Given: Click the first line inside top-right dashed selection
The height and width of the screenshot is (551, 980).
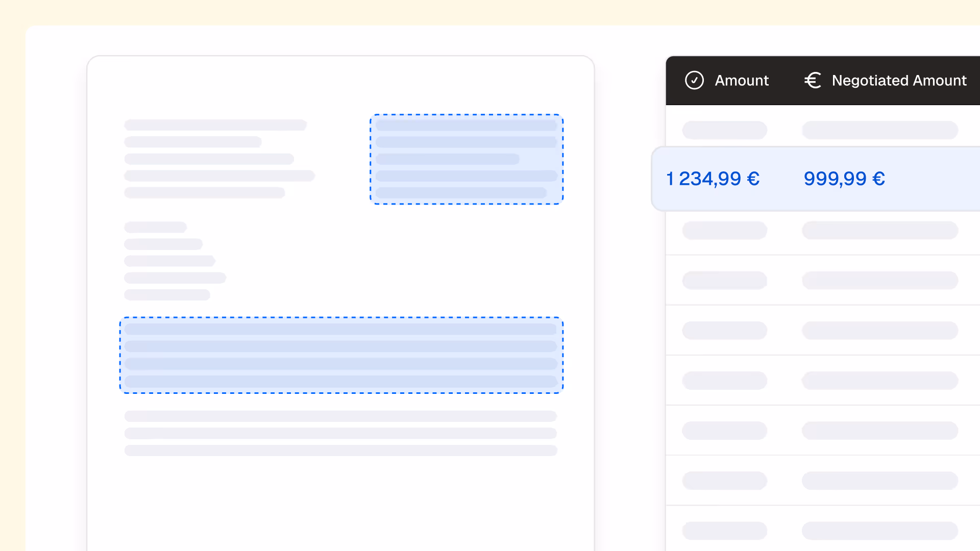Looking at the screenshot, I should [465, 125].
